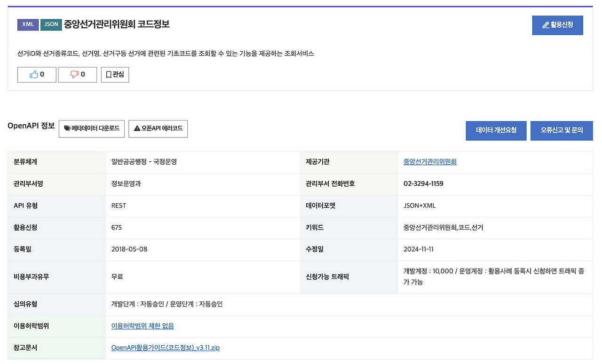
Task: Click the tag icon on 메타데이터 다운로드
Action: click(x=67, y=129)
